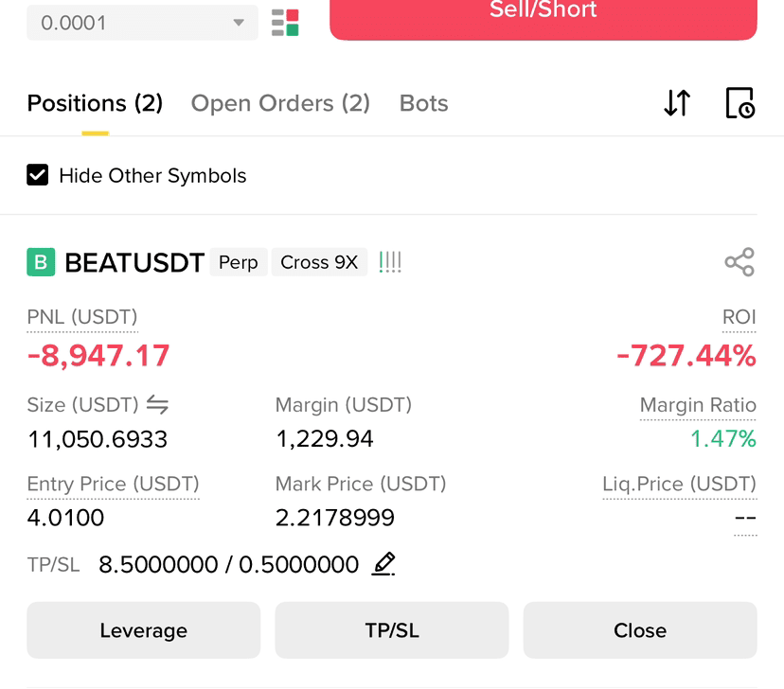The width and height of the screenshot is (784, 689).
Task: Swap the Size unit using arrows icon
Action: (157, 404)
